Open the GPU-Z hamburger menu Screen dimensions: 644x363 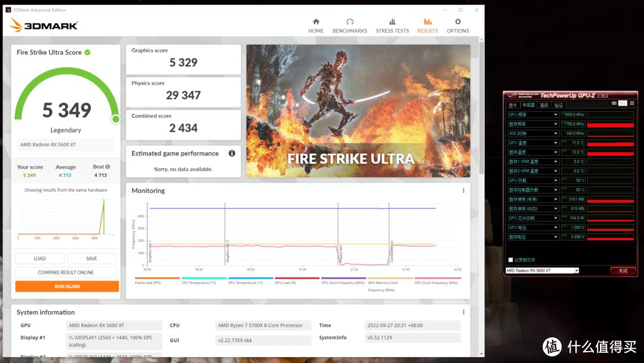(x=632, y=103)
